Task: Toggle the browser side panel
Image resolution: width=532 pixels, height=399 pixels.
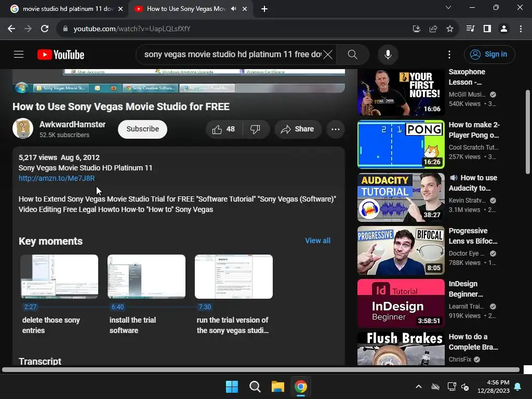Action: tap(487, 29)
